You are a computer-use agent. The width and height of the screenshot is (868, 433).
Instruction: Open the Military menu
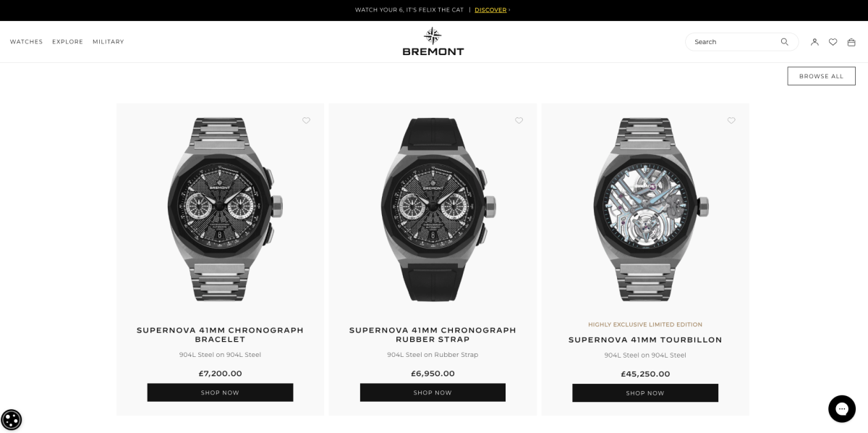109,42
